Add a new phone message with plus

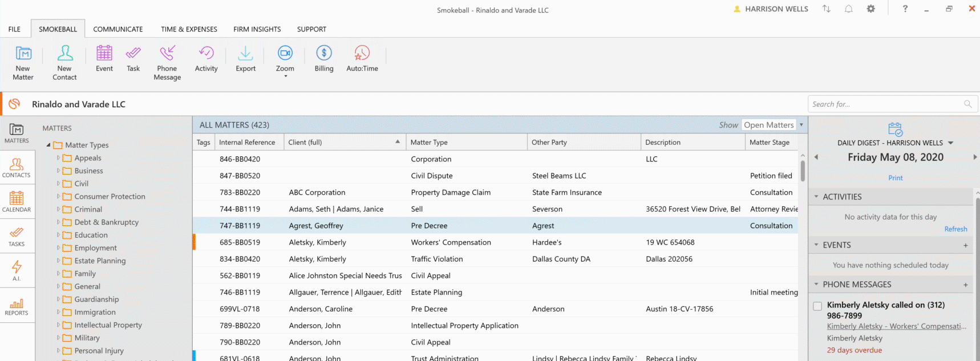966,285
